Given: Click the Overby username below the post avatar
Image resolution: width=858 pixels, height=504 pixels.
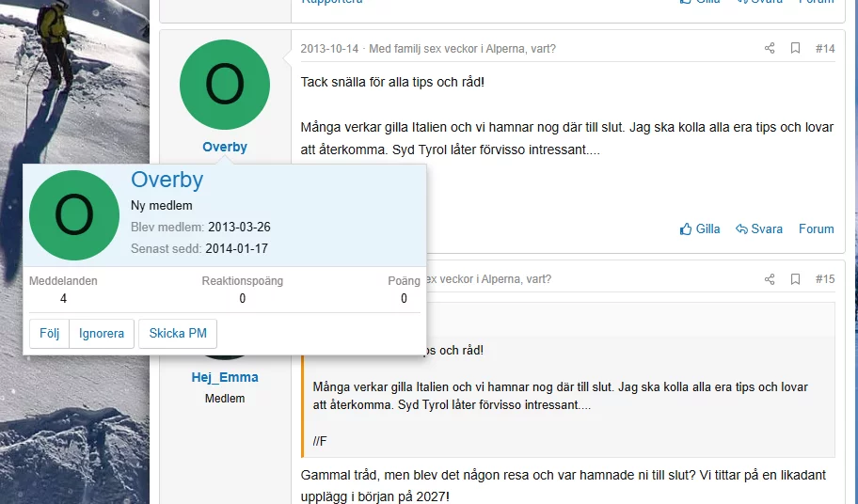Looking at the screenshot, I should point(225,147).
